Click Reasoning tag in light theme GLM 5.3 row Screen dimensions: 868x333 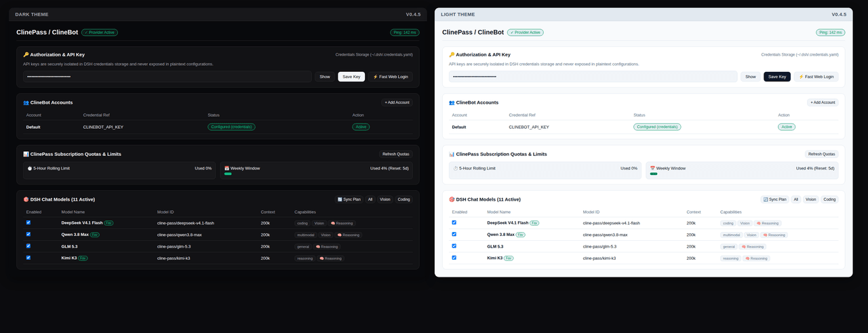point(753,247)
